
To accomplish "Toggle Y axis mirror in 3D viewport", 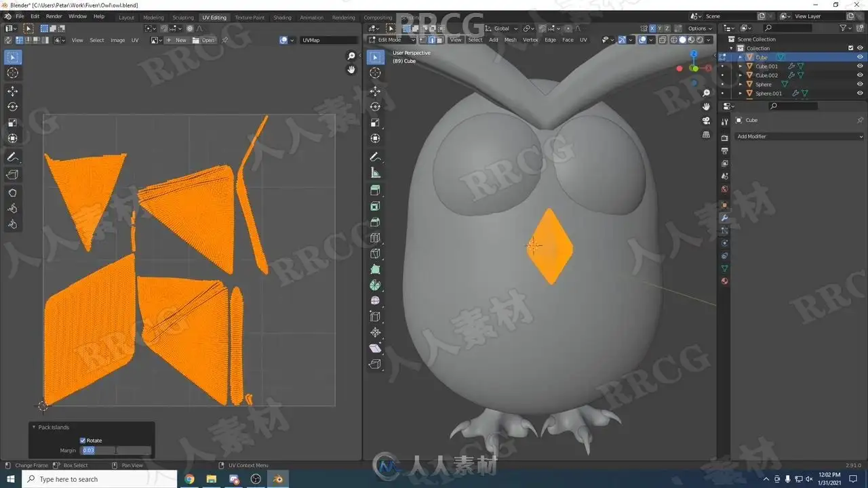I will pyautogui.click(x=660, y=28).
